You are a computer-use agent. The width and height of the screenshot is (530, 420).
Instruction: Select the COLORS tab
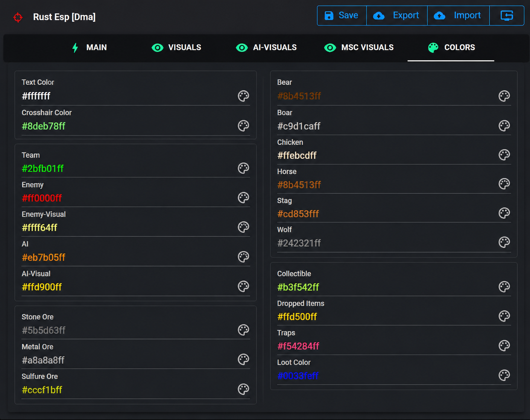451,48
